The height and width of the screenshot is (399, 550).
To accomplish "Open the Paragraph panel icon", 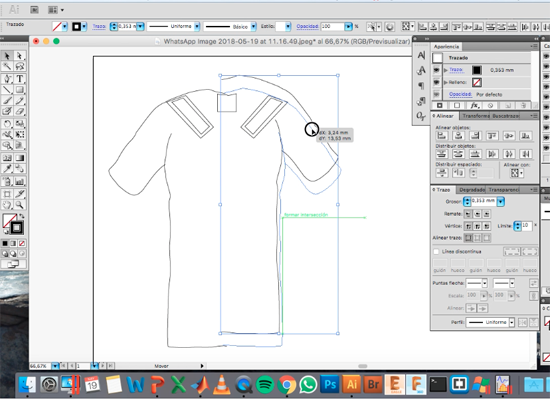I will tap(421, 86).
